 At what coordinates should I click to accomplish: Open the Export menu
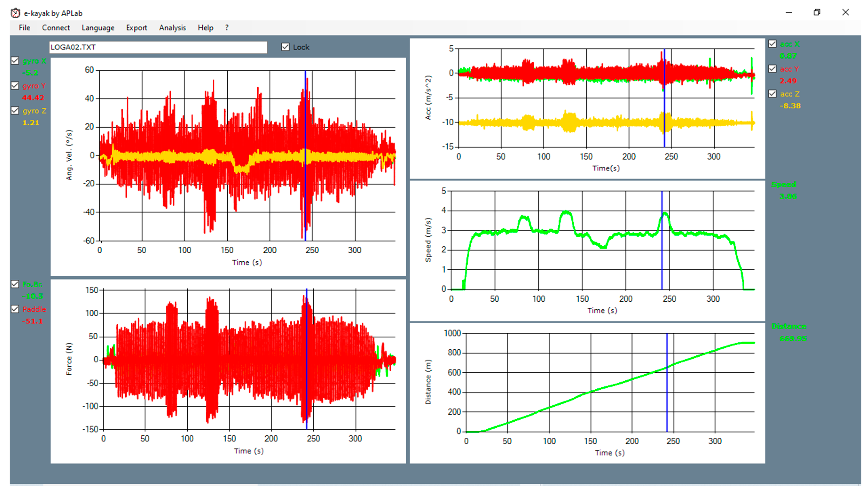pos(136,28)
